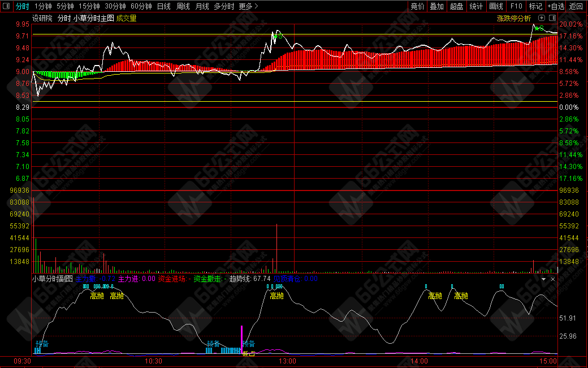Add stock via +自选 button
The height and width of the screenshot is (368, 588).
coord(555,6)
